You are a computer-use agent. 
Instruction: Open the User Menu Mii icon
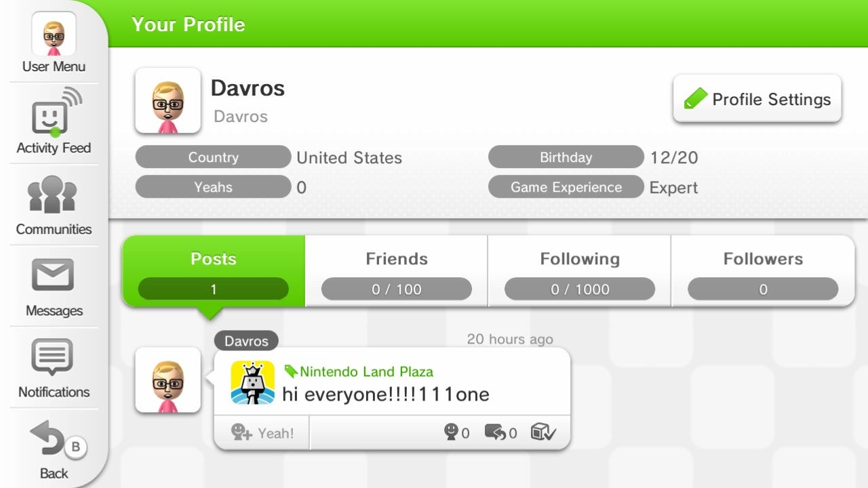point(54,34)
